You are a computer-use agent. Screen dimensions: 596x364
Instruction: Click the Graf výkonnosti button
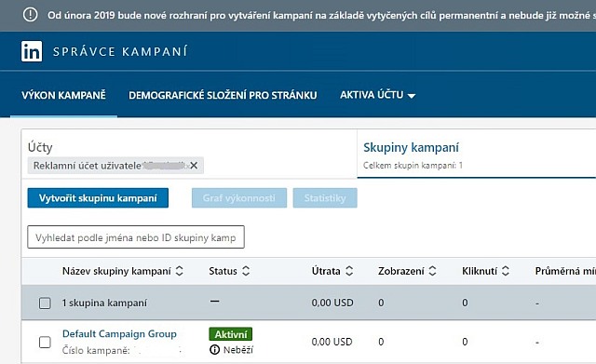(x=239, y=198)
